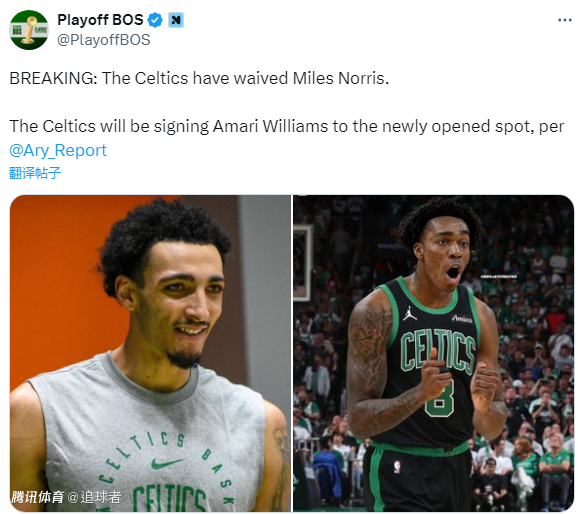The image size is (578, 514).
Task: Click the tweet text about waiving Miles Norris
Action: [199, 78]
